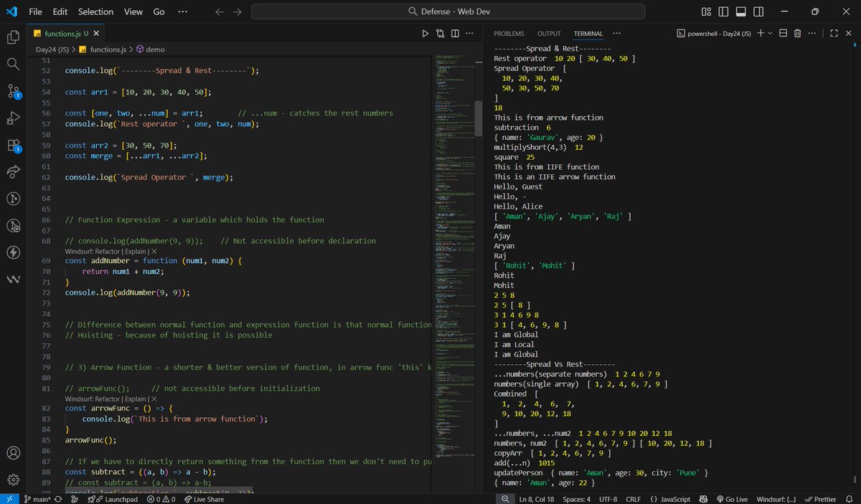Open the Live Share activity bar icon
This screenshot has width=861, height=504.
point(13,172)
